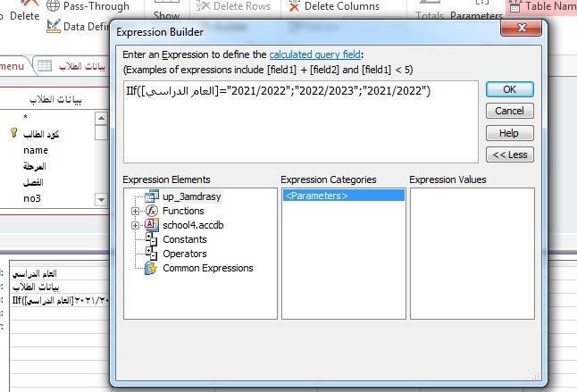Image resolution: width=577 pixels, height=392 pixels.
Task: Click the Constants element icon
Action: coord(151,239)
